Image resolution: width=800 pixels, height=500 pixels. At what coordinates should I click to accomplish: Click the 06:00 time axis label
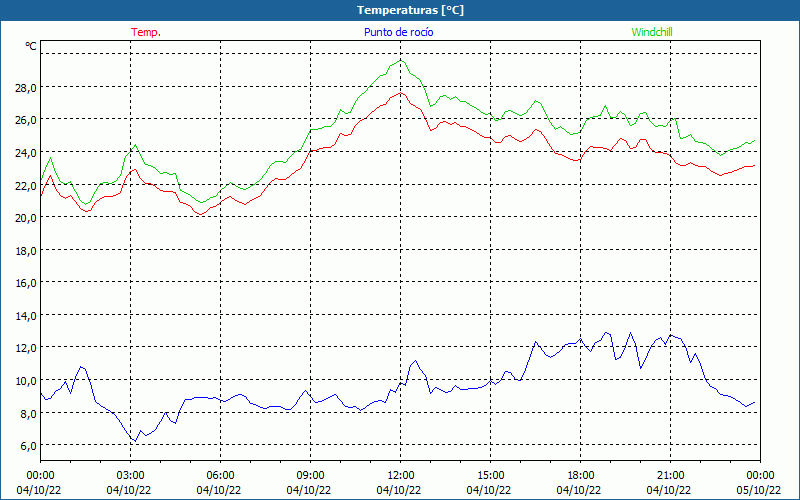tap(220, 476)
